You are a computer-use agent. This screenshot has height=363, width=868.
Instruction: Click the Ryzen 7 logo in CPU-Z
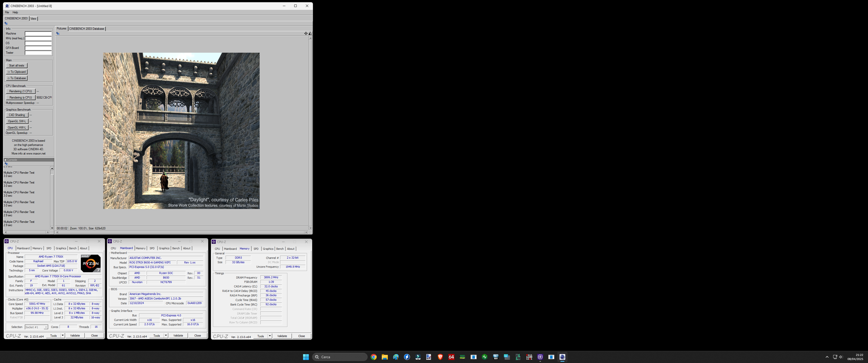tap(91, 263)
